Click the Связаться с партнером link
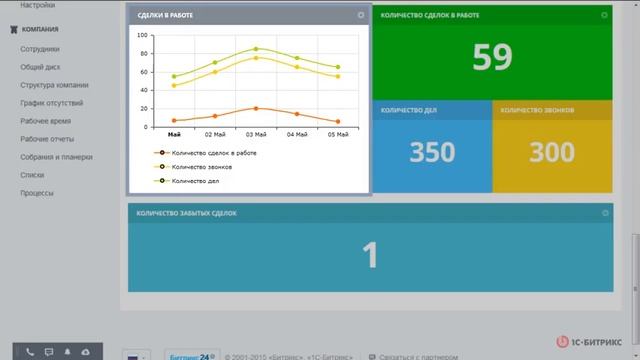Viewport: 640px width, 360px height. 413,357
